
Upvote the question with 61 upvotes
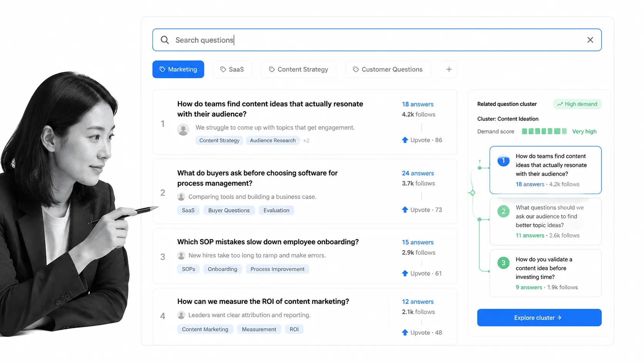[422, 273]
